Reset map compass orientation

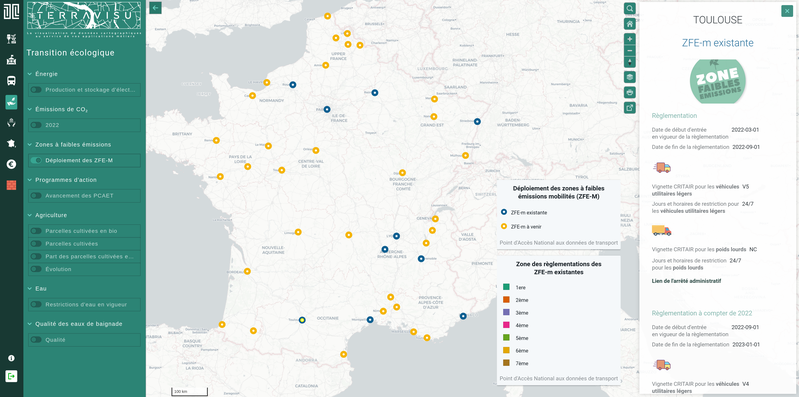point(630,62)
